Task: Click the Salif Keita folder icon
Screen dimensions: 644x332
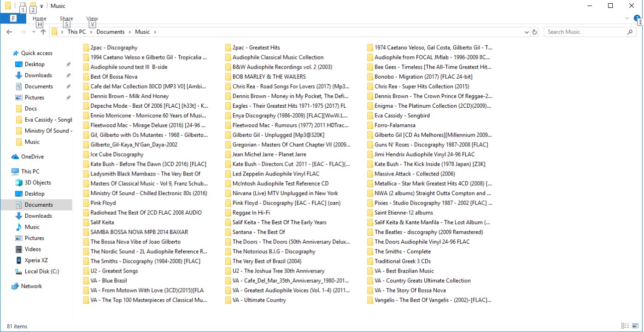Action: coord(86,222)
